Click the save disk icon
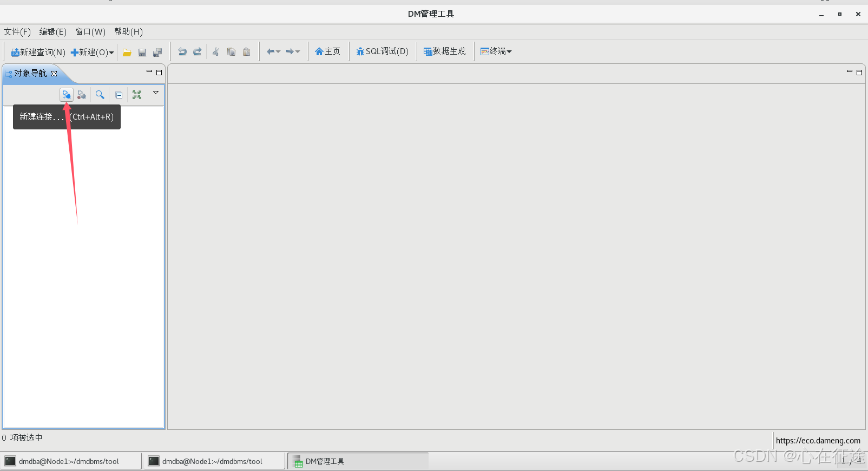Viewport: 868px width, 471px height. coord(142,52)
